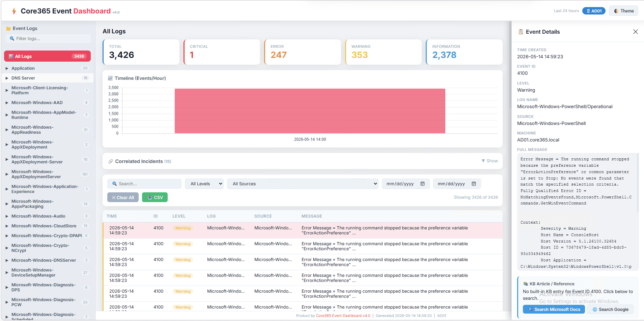The height and width of the screenshot is (321, 644).
Task: Click the Timeline chart icon
Action: click(110, 78)
